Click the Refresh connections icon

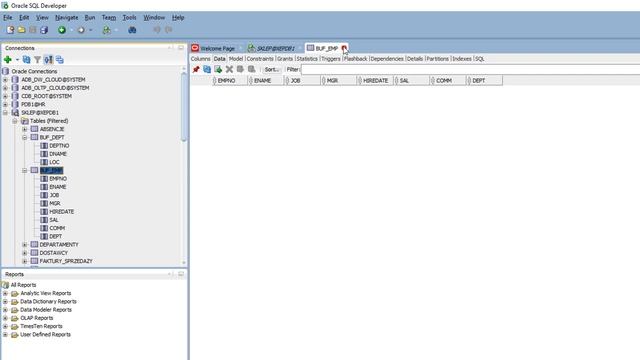pyautogui.click(x=27, y=60)
